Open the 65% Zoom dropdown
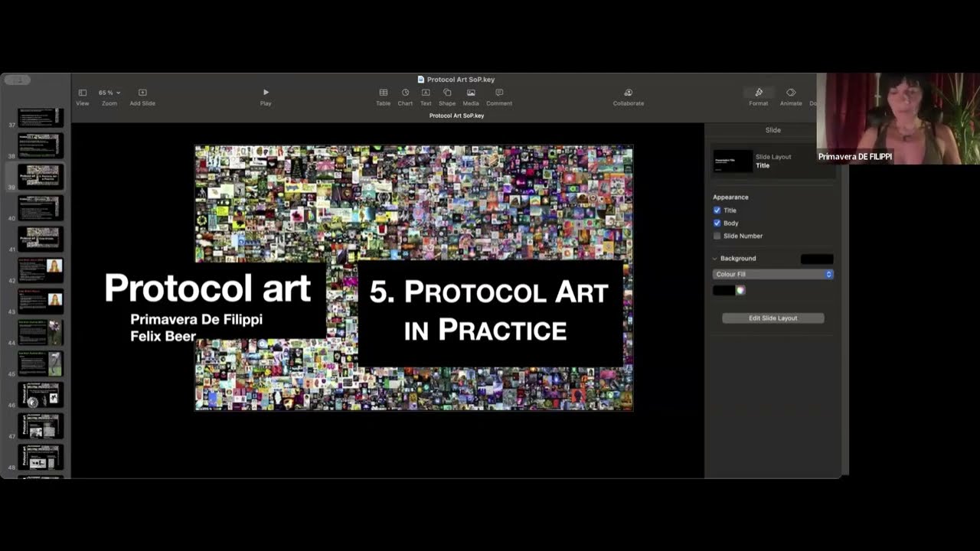980x551 pixels. pyautogui.click(x=109, y=93)
